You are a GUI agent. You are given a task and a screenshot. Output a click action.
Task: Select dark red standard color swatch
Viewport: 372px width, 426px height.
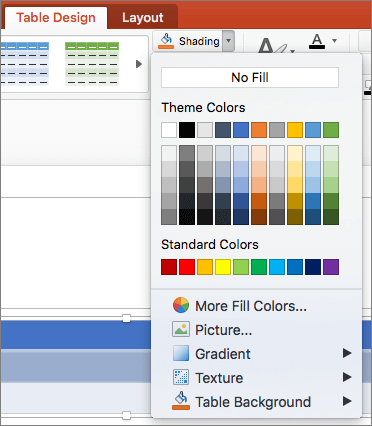tap(169, 267)
